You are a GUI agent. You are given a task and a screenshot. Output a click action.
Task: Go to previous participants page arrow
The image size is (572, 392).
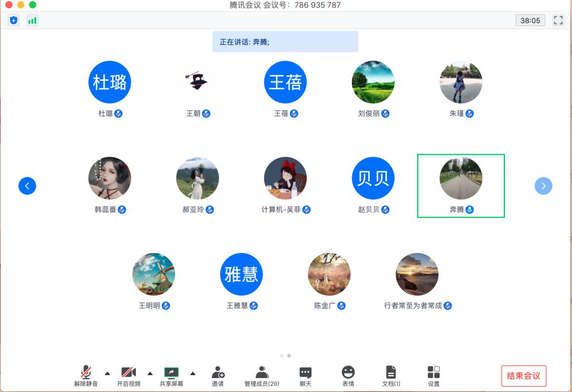27,186
